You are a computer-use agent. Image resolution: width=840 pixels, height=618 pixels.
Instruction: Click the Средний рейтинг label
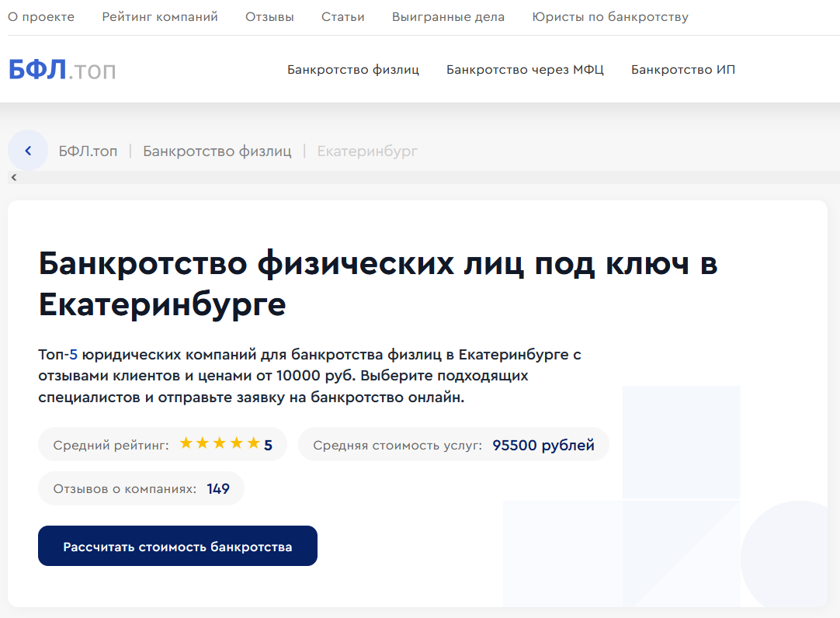tap(111, 445)
